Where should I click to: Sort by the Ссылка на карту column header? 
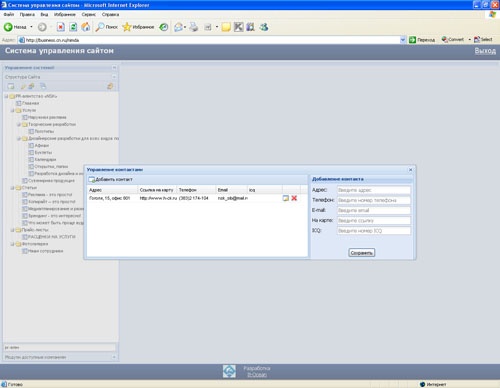click(x=157, y=190)
